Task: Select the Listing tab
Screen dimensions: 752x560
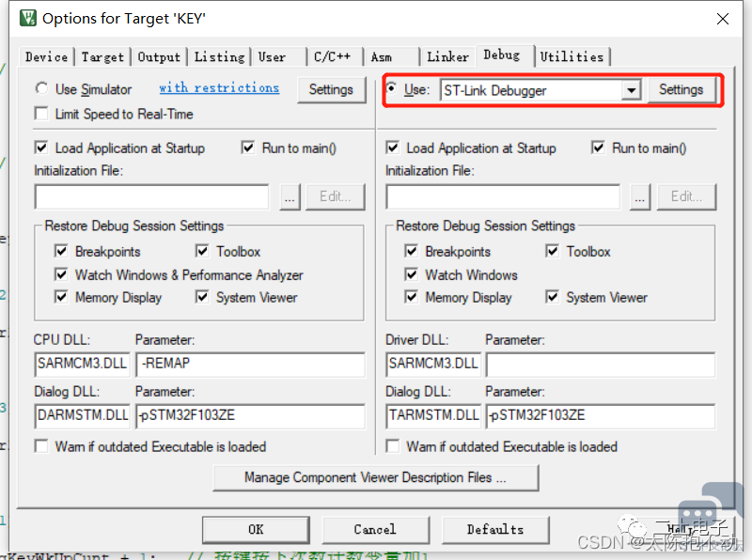Action: pos(219,57)
